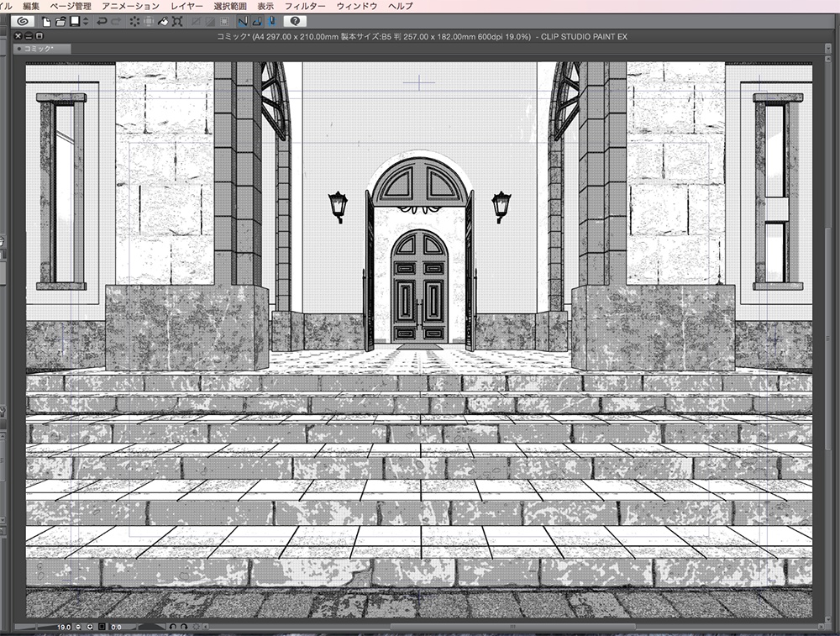Create a new document
Viewport: 840px width, 636px height.
[46, 22]
